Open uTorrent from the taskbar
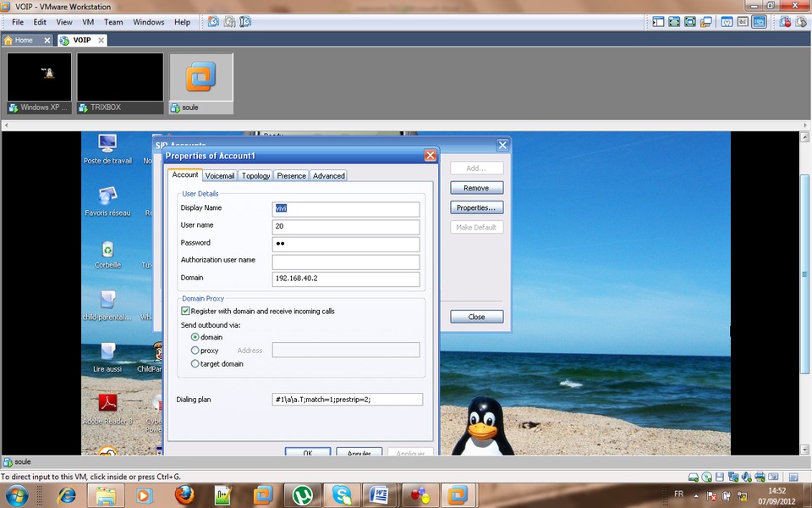 [x=302, y=494]
